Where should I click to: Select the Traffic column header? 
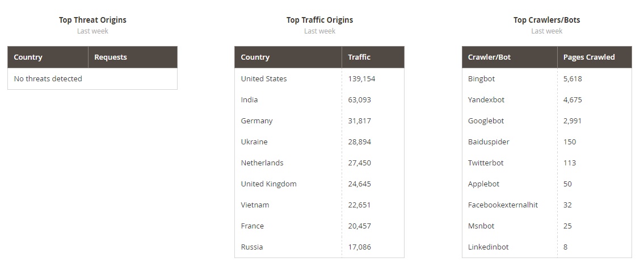[x=359, y=57]
